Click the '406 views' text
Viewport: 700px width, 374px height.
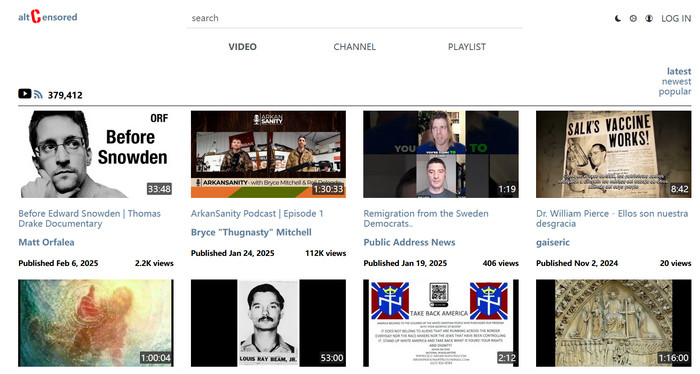[500, 263]
